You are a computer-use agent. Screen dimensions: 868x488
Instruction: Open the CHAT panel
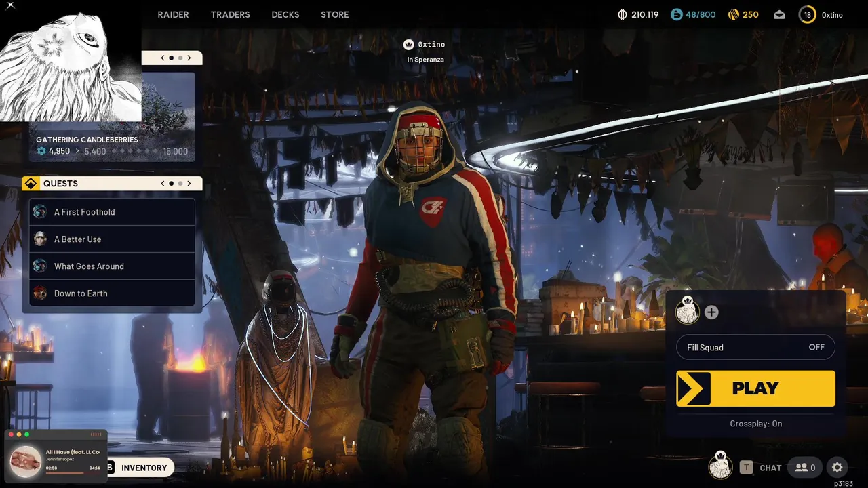(x=770, y=468)
